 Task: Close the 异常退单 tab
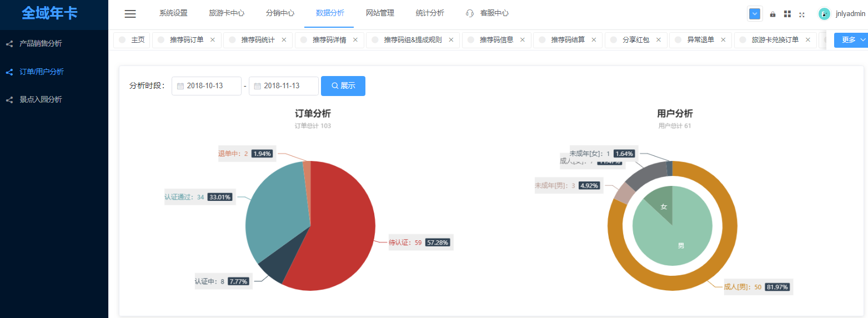coord(723,40)
